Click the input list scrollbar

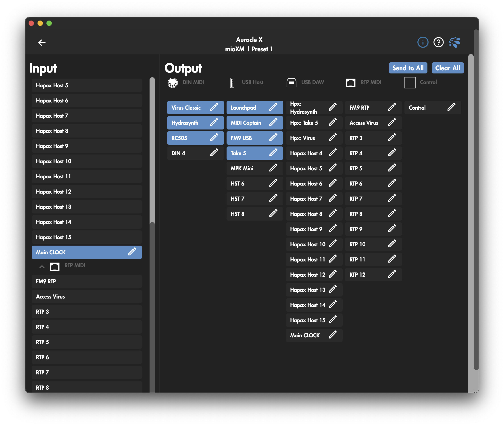point(152,150)
